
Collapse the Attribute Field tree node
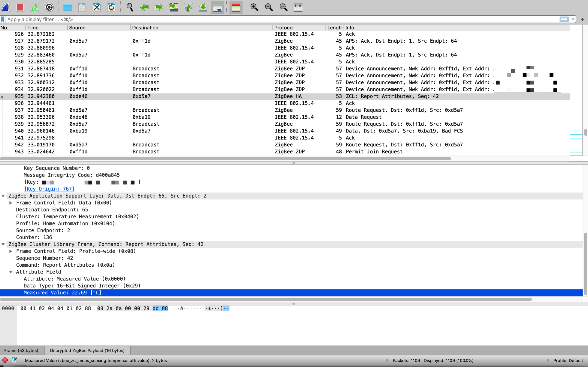coord(11,272)
